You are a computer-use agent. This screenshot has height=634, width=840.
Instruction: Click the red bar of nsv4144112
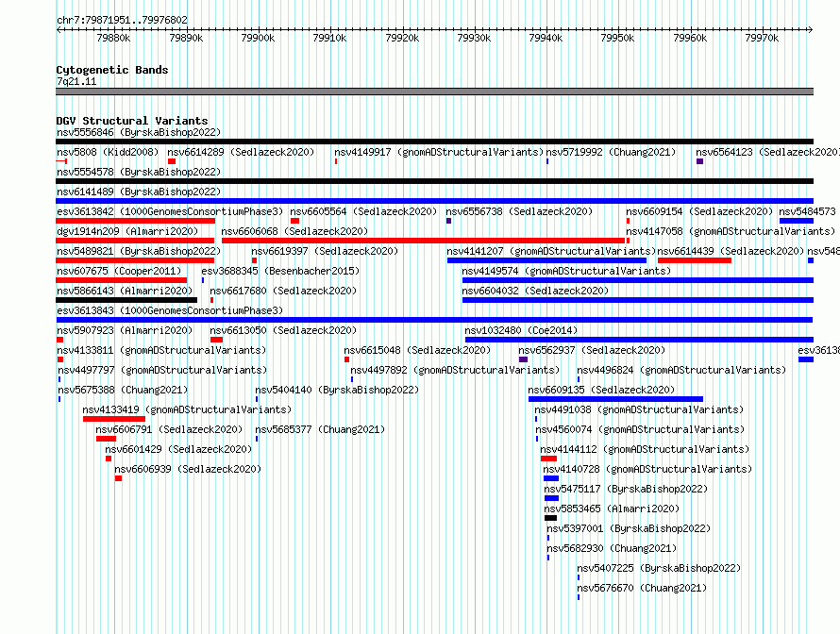click(x=548, y=459)
